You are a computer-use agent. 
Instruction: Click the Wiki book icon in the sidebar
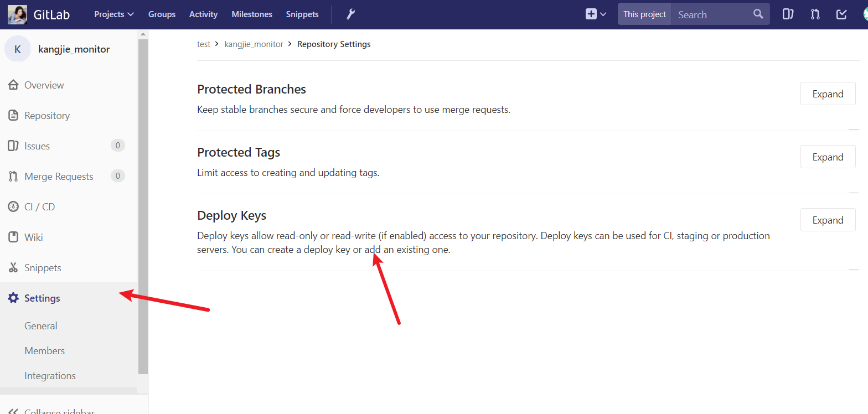[x=13, y=237]
